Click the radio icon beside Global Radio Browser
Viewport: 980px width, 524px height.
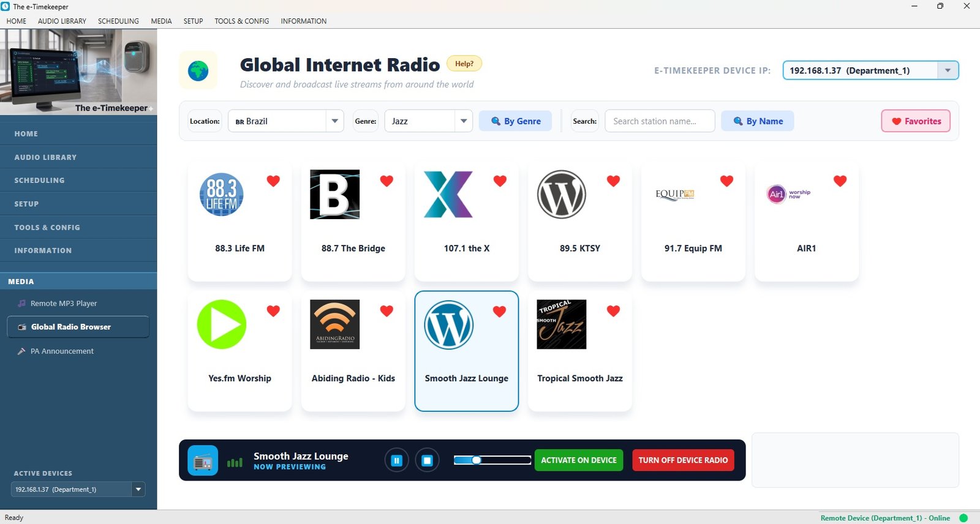tap(22, 327)
